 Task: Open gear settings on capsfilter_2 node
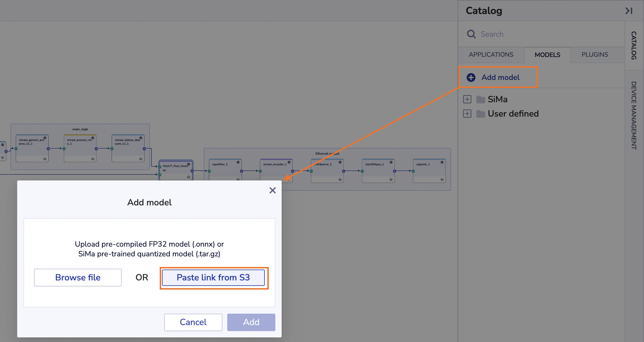tap(238, 162)
